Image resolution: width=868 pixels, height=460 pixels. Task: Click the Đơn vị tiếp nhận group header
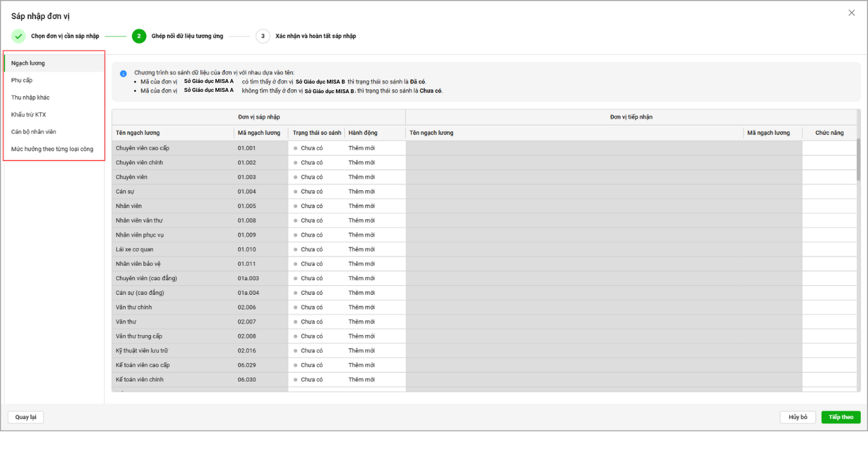coord(631,117)
